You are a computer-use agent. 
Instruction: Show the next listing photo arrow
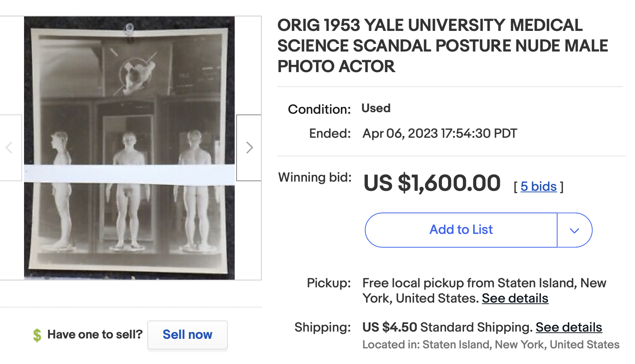point(249,148)
